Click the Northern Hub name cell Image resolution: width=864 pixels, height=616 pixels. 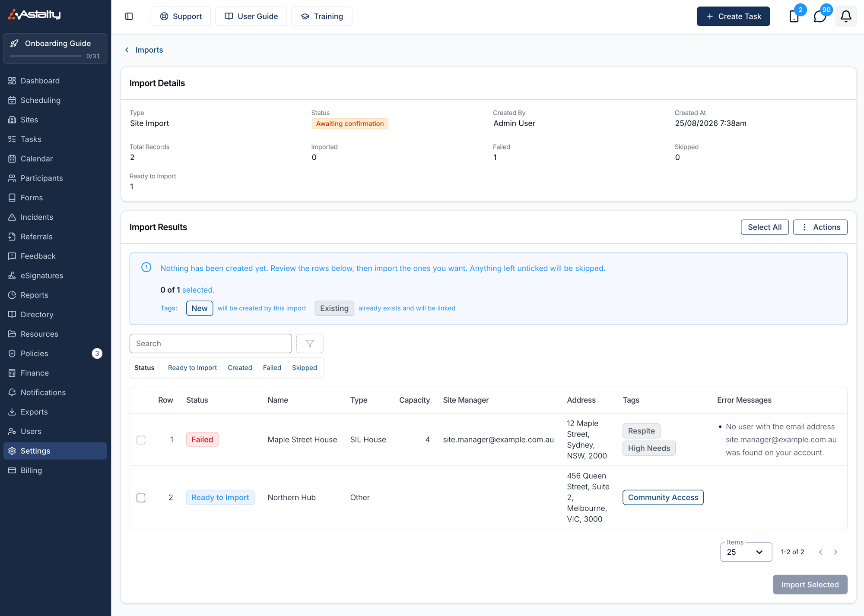(292, 497)
